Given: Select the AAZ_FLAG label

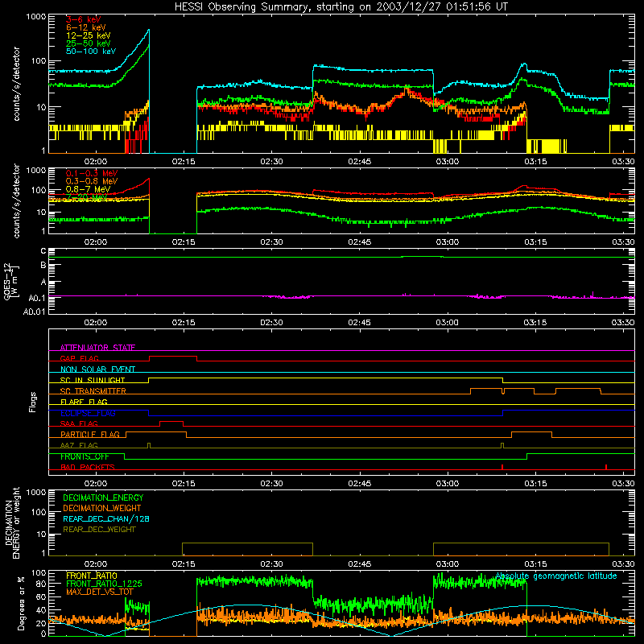Looking at the screenshot, I should coord(79,445).
